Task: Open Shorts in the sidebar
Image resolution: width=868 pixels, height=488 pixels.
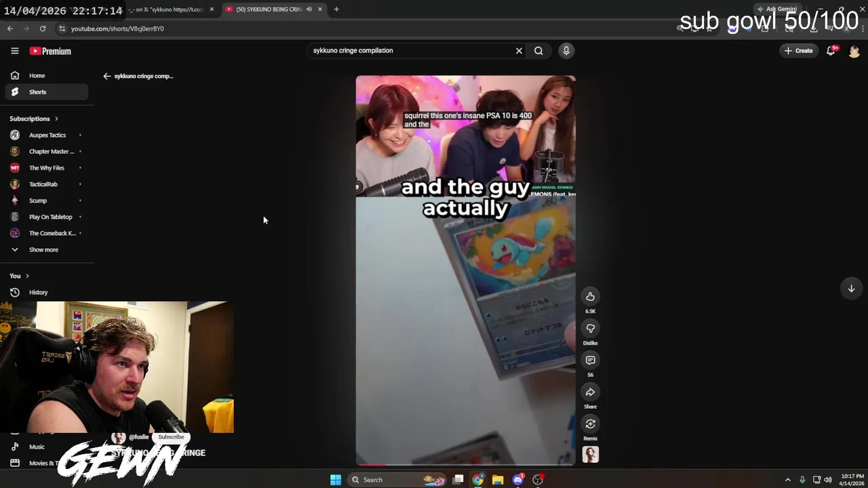Action: (46, 92)
